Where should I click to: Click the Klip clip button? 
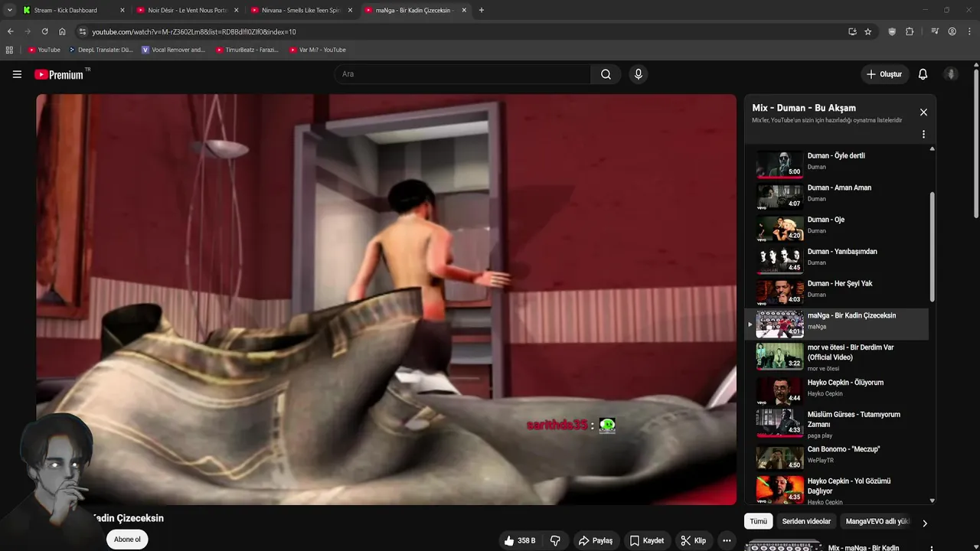point(694,540)
